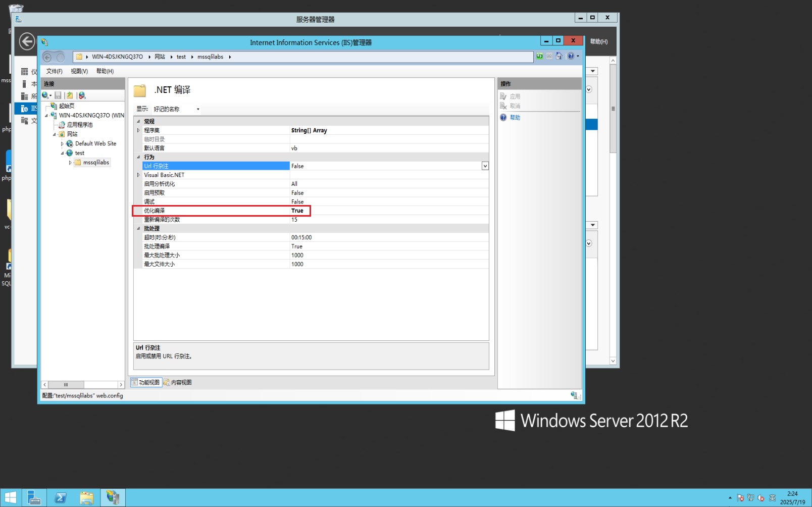The width and height of the screenshot is (812, 507).
Task: Open the Home page in IIS Manager toolbar
Action: [559, 56]
